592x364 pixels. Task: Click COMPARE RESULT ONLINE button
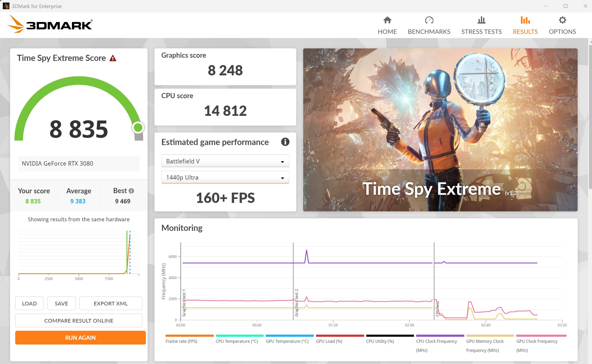pos(79,321)
